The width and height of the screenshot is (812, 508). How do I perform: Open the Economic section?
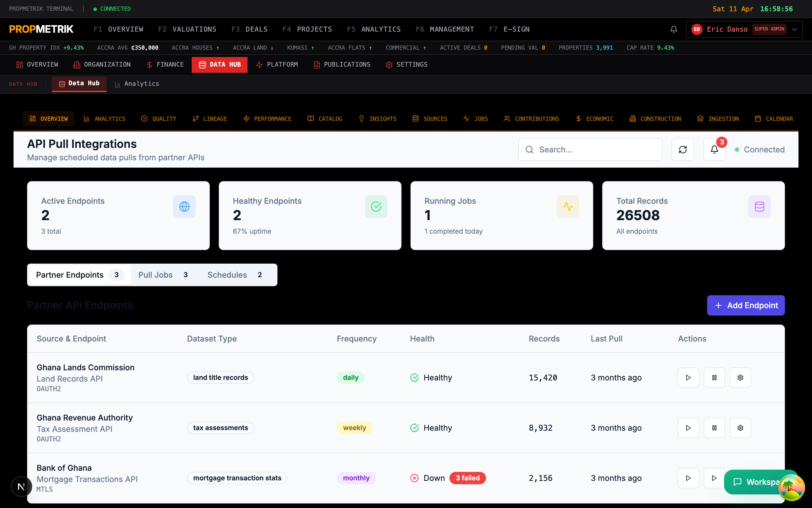pyautogui.click(x=595, y=119)
